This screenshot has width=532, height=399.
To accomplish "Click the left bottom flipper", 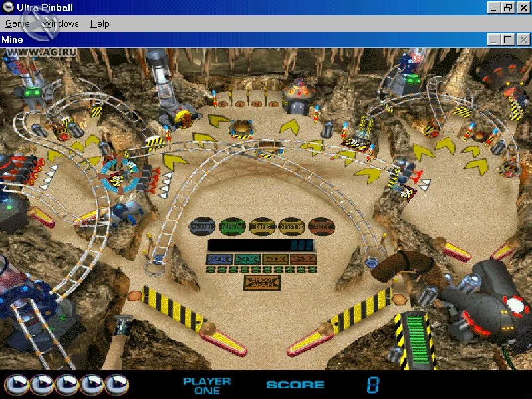I will point(223,340).
